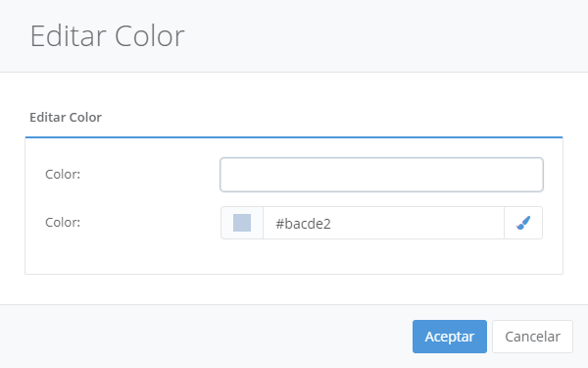Click the hex color value #bacde2
588x368 pixels.
pyautogui.click(x=303, y=224)
